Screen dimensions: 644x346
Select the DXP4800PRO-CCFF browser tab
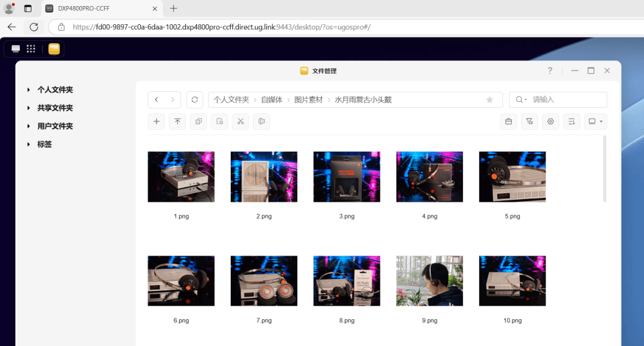click(102, 8)
